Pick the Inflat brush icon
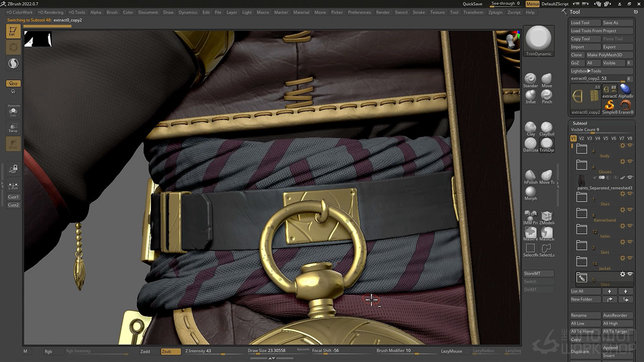The image size is (644, 362). [530, 95]
